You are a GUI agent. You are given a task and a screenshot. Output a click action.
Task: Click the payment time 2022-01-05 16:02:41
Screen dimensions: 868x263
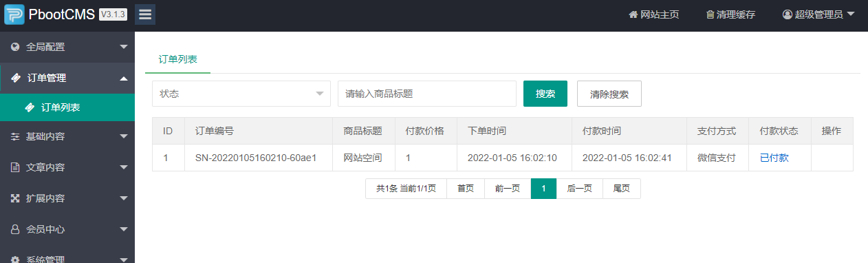pyautogui.click(x=627, y=158)
